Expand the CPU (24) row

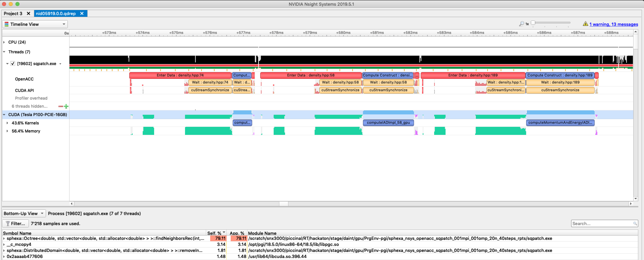[x=4, y=42]
